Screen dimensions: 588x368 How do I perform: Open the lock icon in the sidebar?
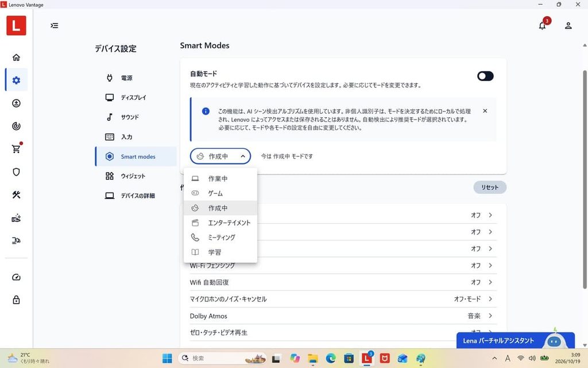click(x=16, y=300)
